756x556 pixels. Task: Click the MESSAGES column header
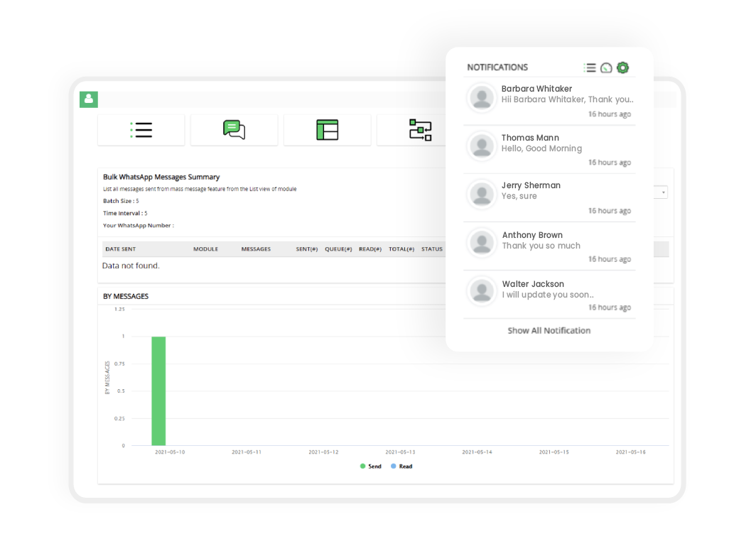(256, 249)
